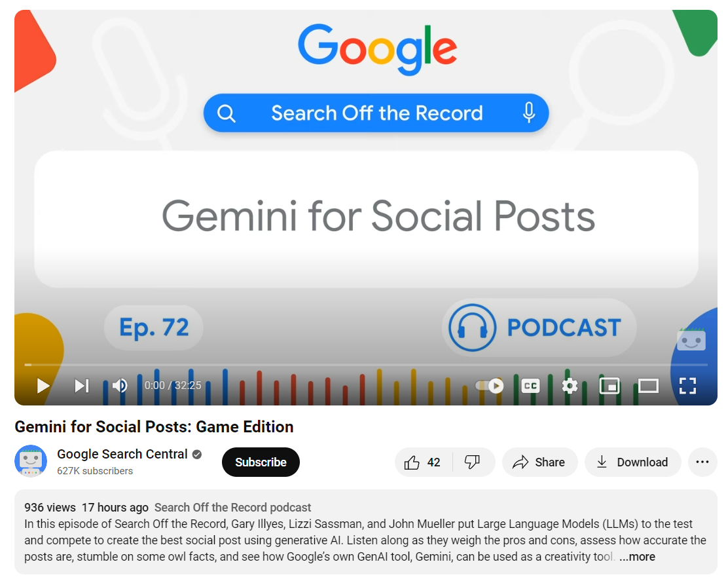Mute the video volume

[119, 385]
